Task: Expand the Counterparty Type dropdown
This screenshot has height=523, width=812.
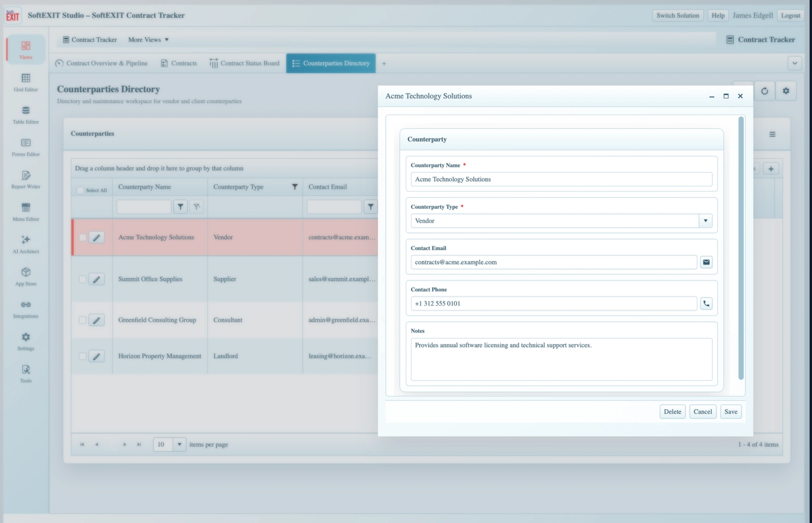Action: [705, 221]
